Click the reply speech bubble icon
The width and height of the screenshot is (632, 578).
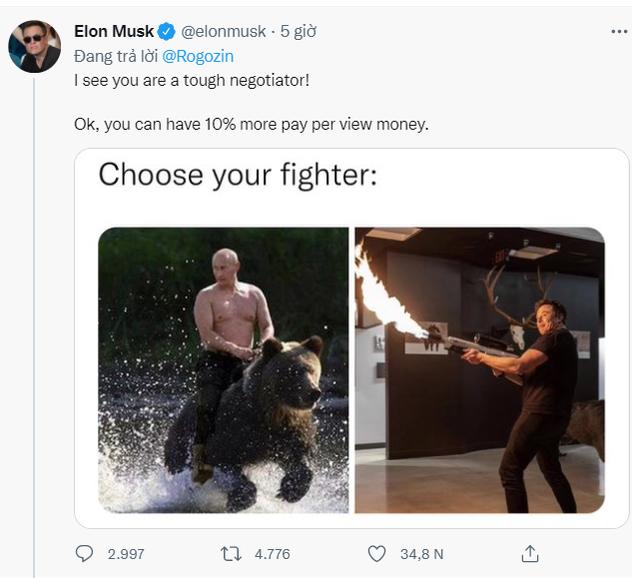pyautogui.click(x=84, y=553)
